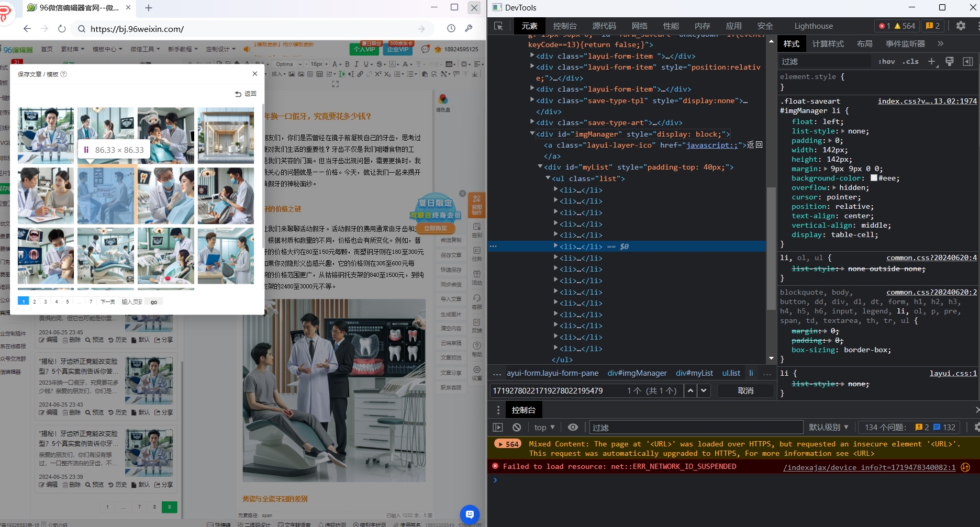The height and width of the screenshot is (527, 980).
Task: Close the save article dialog
Action: 254,74
